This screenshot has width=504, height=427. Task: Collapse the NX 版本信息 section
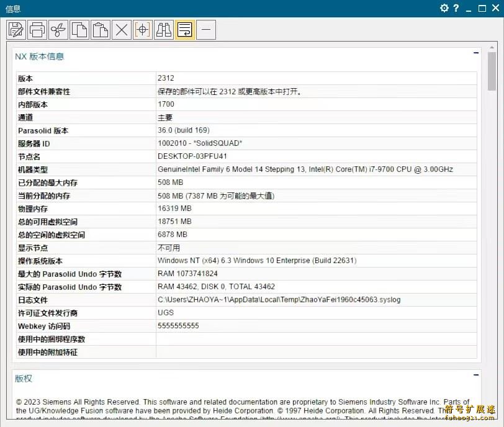(475, 54)
